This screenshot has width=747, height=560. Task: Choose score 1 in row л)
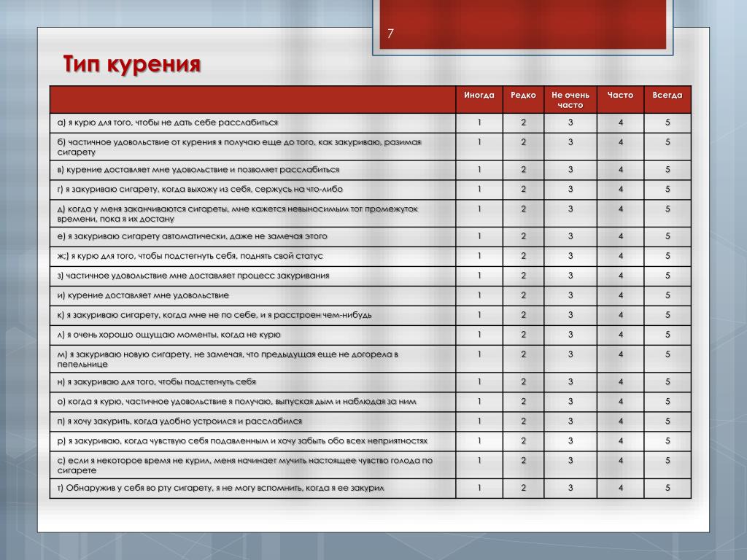click(479, 334)
